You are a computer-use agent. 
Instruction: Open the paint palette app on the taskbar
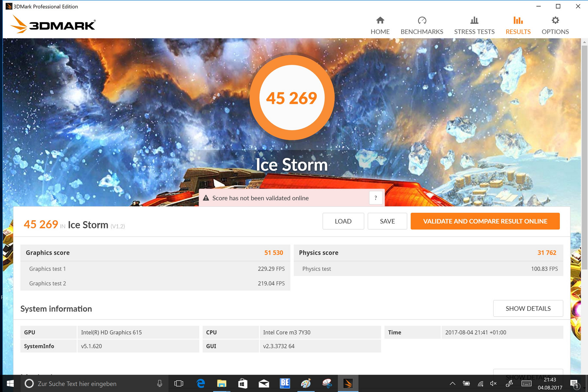306,384
